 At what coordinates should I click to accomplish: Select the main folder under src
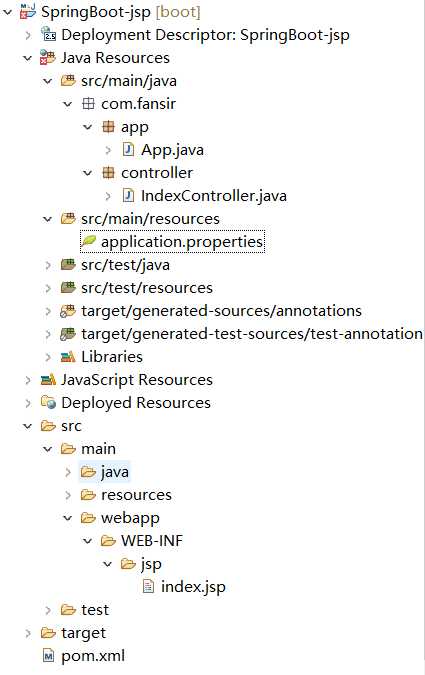click(98, 449)
